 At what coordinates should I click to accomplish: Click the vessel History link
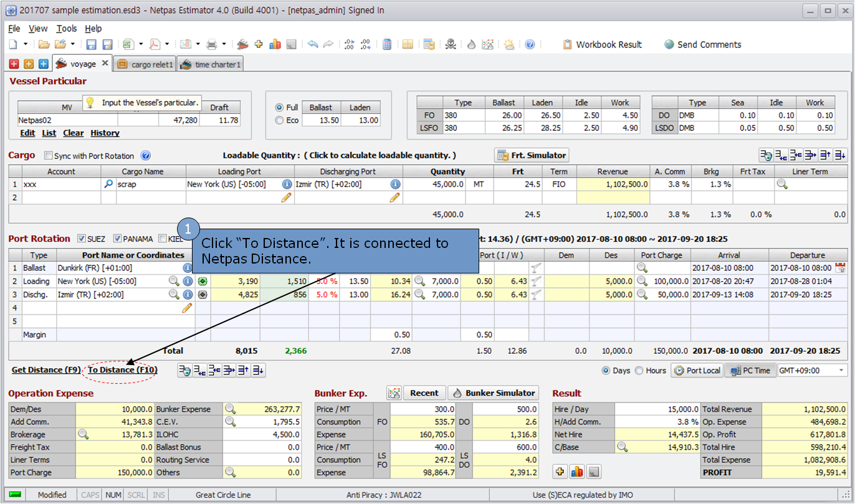coord(105,133)
